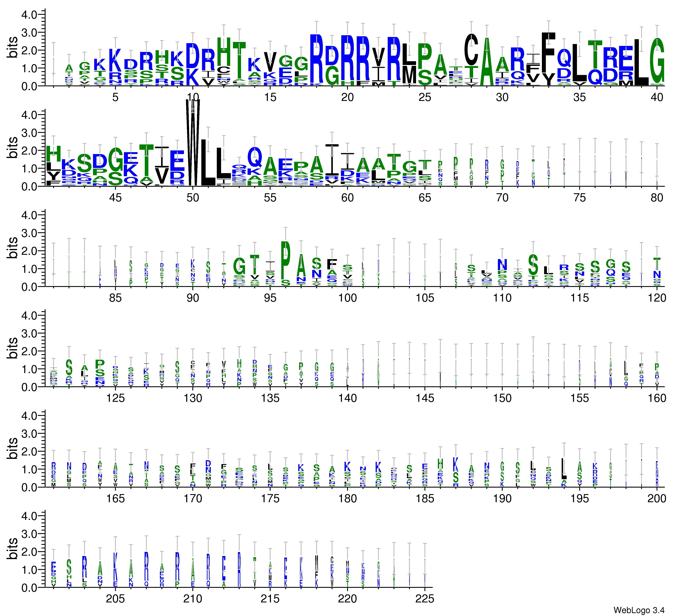
Task: Click the green H letter at position 12
Action: [x=224, y=52]
